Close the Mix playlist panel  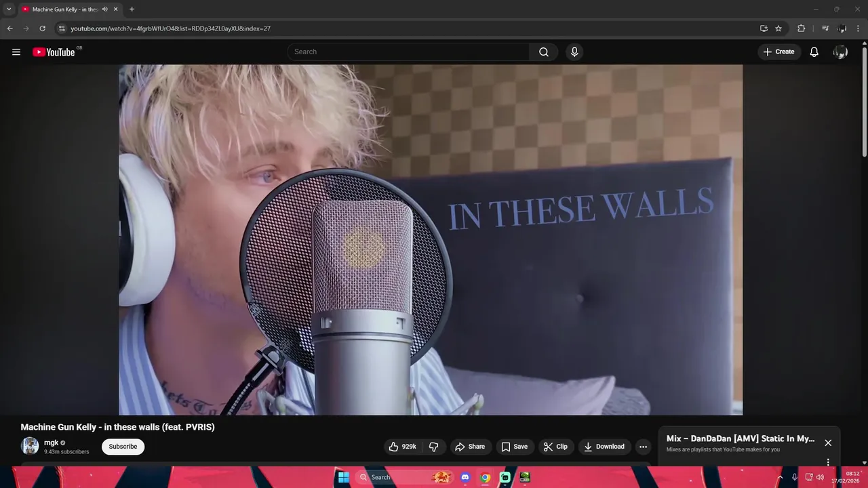(828, 443)
